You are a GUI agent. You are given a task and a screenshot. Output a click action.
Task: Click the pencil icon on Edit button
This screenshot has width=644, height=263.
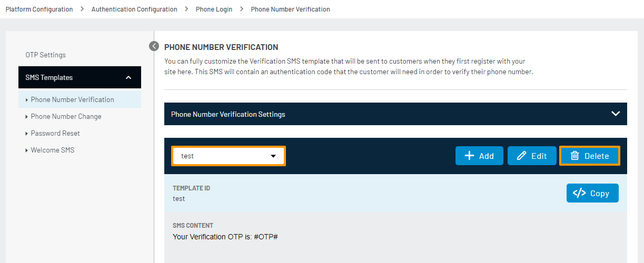click(x=522, y=156)
